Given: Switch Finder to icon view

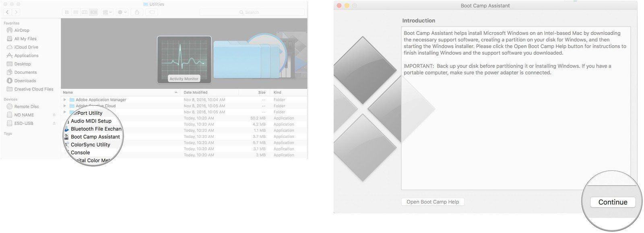Looking at the screenshot, I should 67,12.
